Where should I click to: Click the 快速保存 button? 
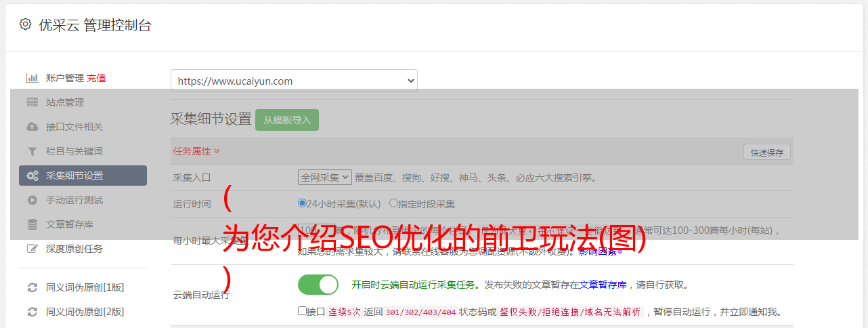tap(766, 152)
